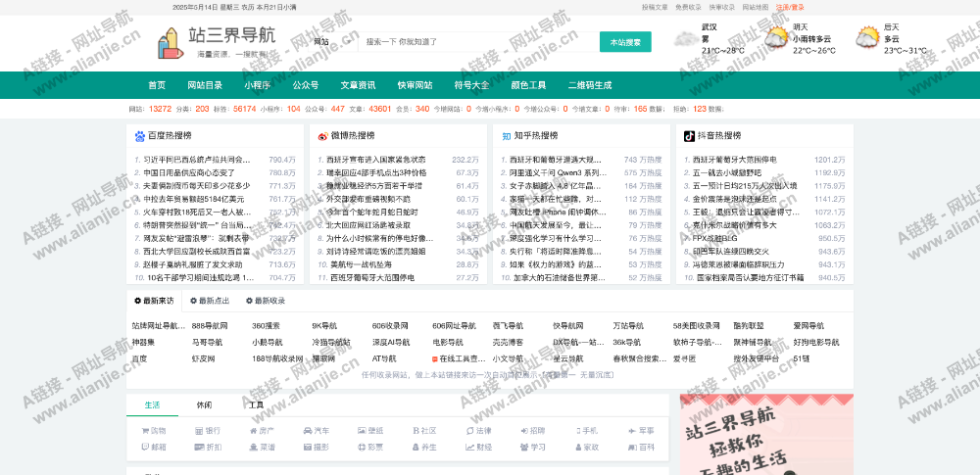Open 二维码生成 in the navigation bar
This screenshot has width=980, height=475.
click(x=590, y=85)
